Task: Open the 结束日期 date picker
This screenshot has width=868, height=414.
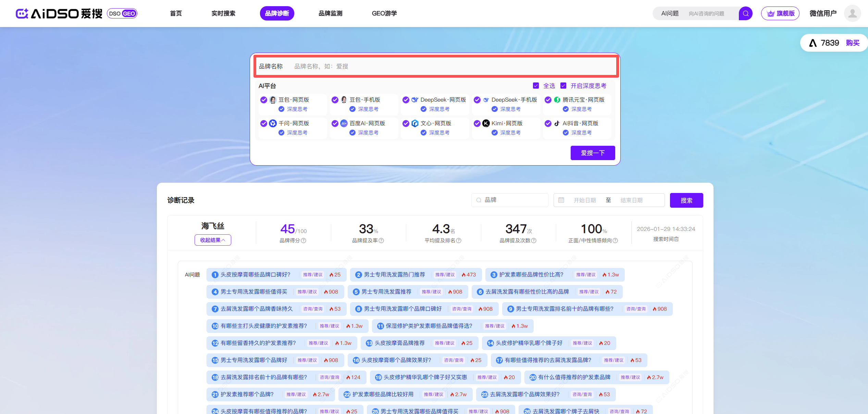Action: pos(631,200)
